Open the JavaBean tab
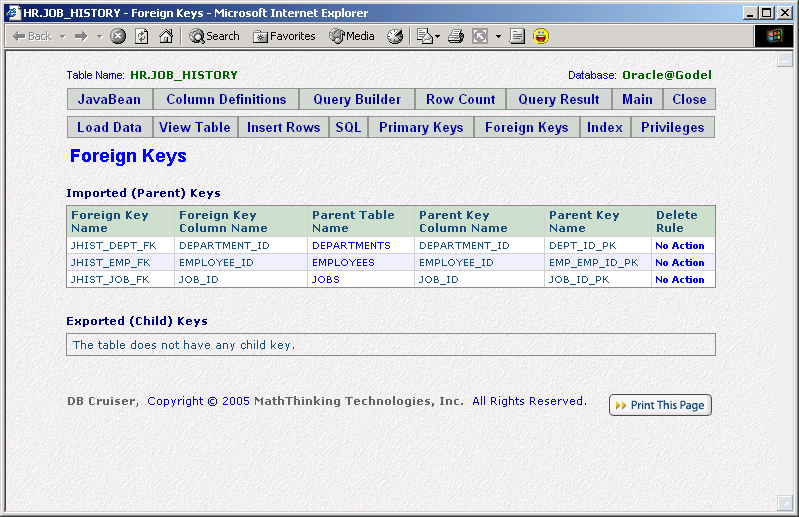This screenshot has height=517, width=799. click(110, 99)
